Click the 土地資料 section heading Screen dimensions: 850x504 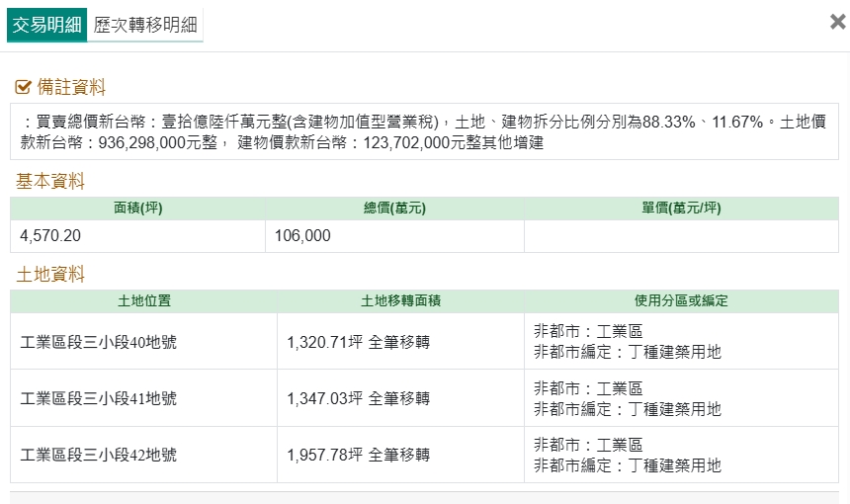50,275
